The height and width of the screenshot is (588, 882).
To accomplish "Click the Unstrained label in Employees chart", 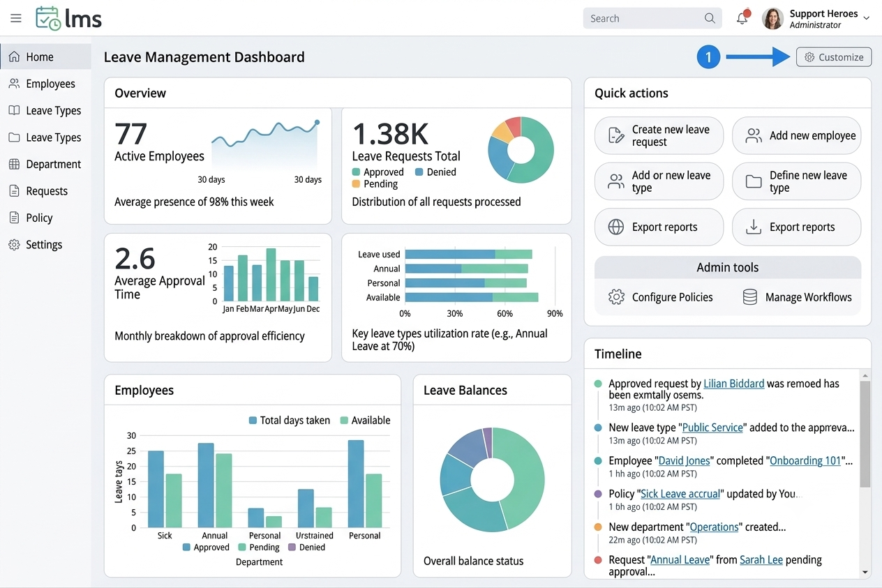I will point(315,536).
